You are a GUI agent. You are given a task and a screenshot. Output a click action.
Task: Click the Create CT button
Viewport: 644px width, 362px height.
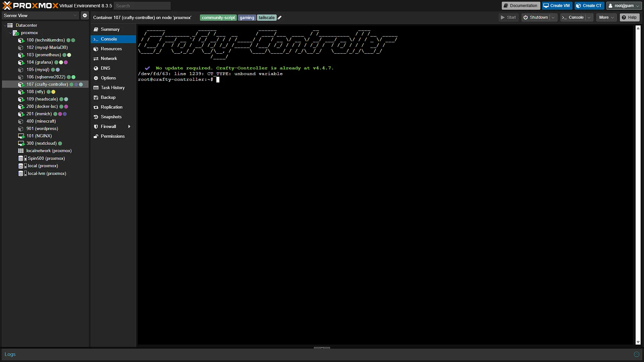pyautogui.click(x=589, y=6)
